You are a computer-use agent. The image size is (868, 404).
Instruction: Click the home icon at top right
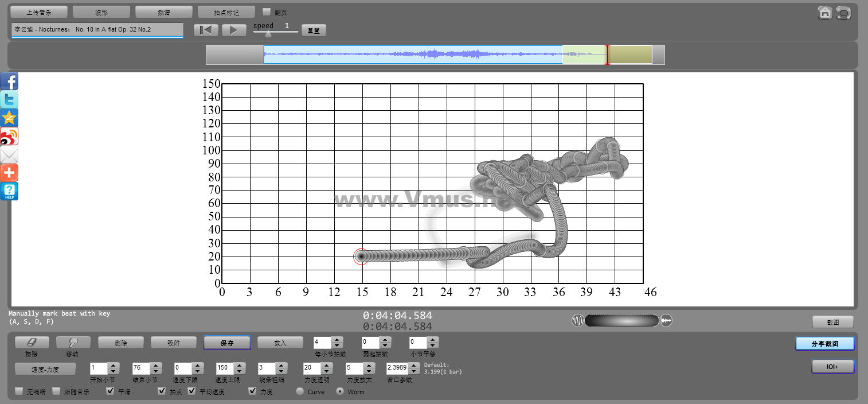[825, 13]
